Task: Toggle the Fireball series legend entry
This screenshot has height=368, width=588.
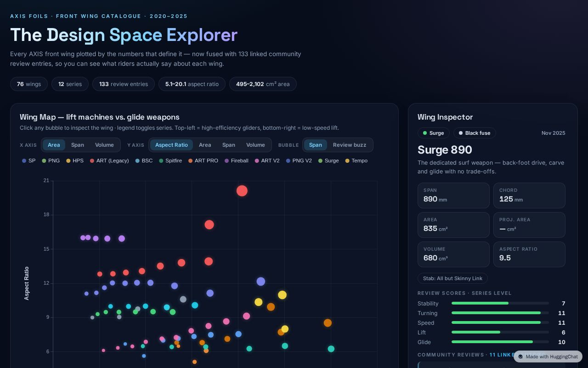Action: click(237, 161)
